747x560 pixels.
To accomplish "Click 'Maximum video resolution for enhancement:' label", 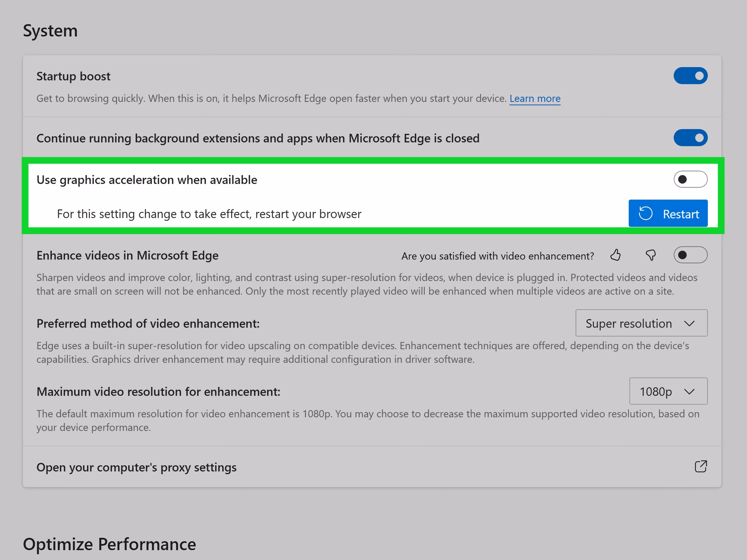I will (158, 392).
